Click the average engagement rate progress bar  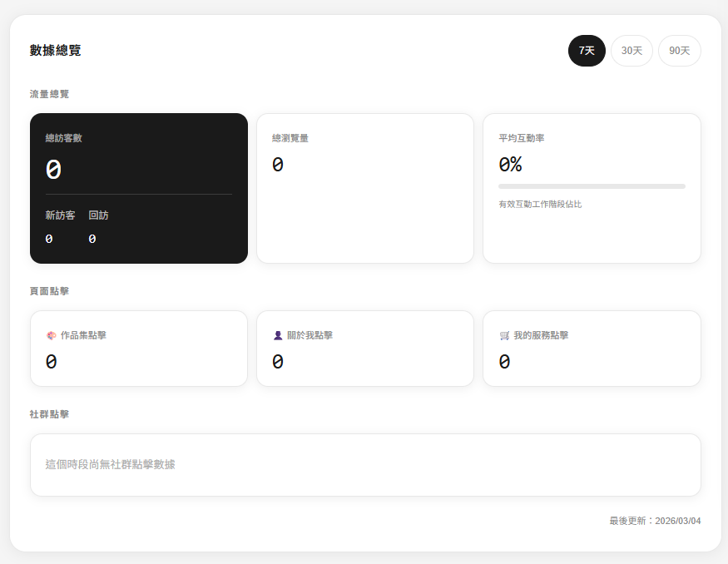[591, 186]
